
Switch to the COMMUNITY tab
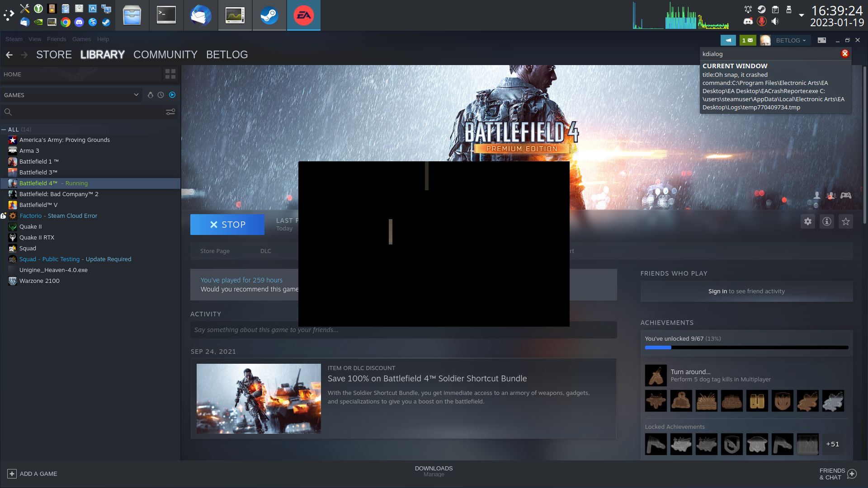[x=165, y=55]
